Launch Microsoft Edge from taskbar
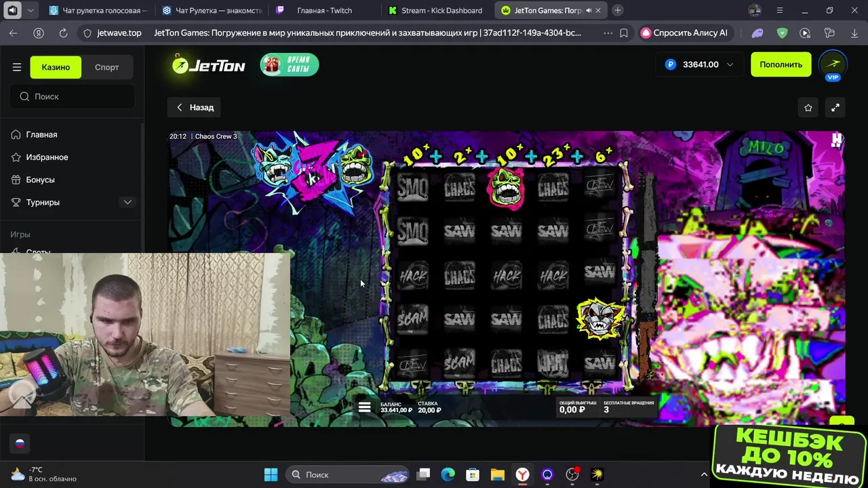The height and width of the screenshot is (488, 868). coord(448,474)
